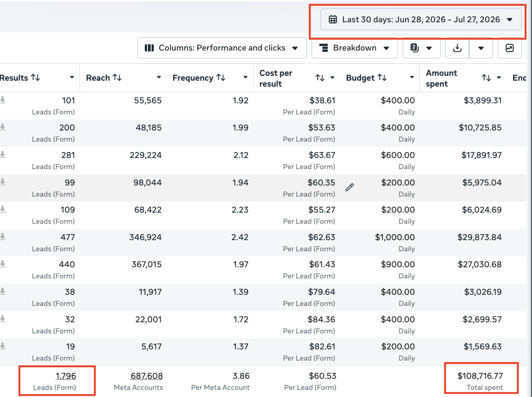
Task: Click the Breakdown list icon
Action: [x=324, y=48]
